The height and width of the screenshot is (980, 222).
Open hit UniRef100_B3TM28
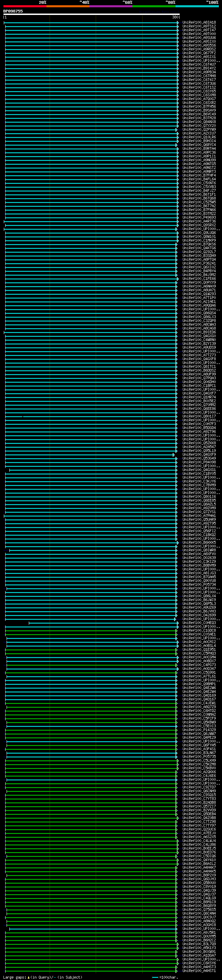199,118
